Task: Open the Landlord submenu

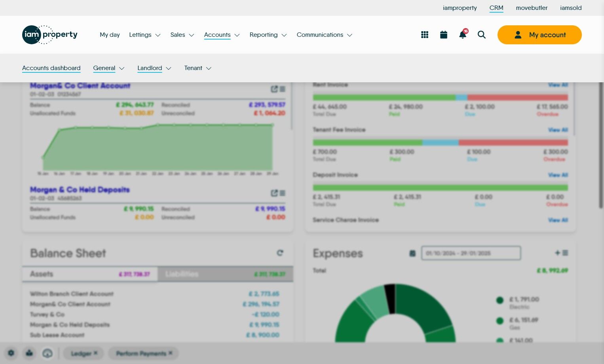Action: pos(154,68)
